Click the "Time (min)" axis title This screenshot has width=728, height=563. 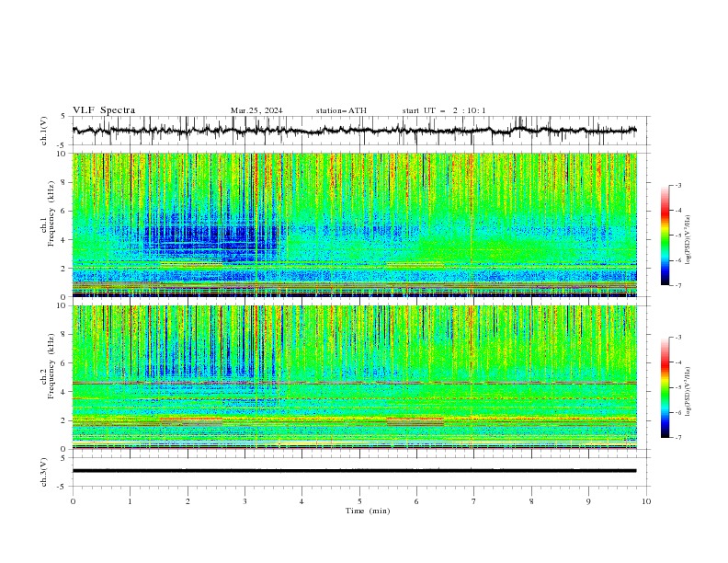coord(368,511)
